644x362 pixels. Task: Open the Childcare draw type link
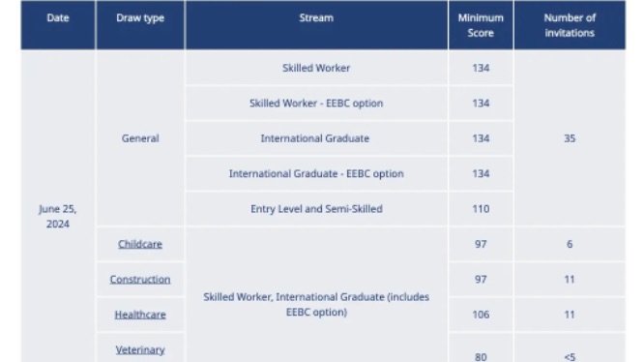point(140,244)
